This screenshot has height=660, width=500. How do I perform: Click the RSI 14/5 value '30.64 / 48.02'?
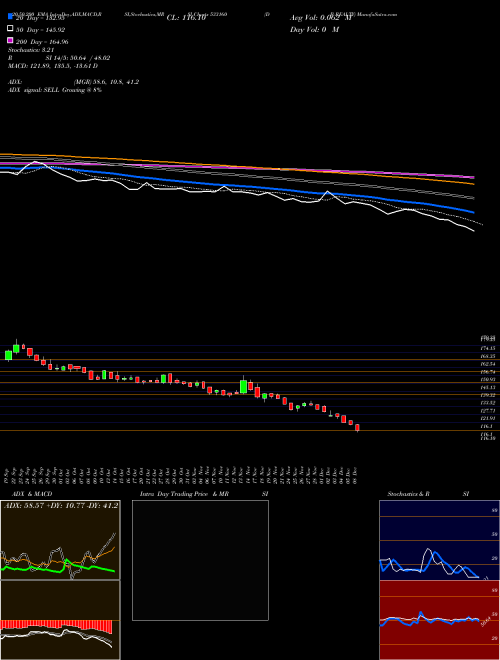coord(88,58)
